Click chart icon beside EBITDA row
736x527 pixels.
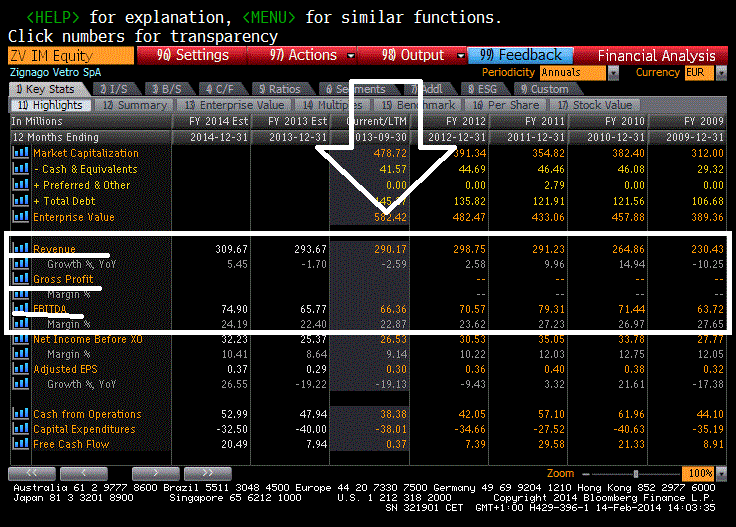pyautogui.click(x=21, y=308)
